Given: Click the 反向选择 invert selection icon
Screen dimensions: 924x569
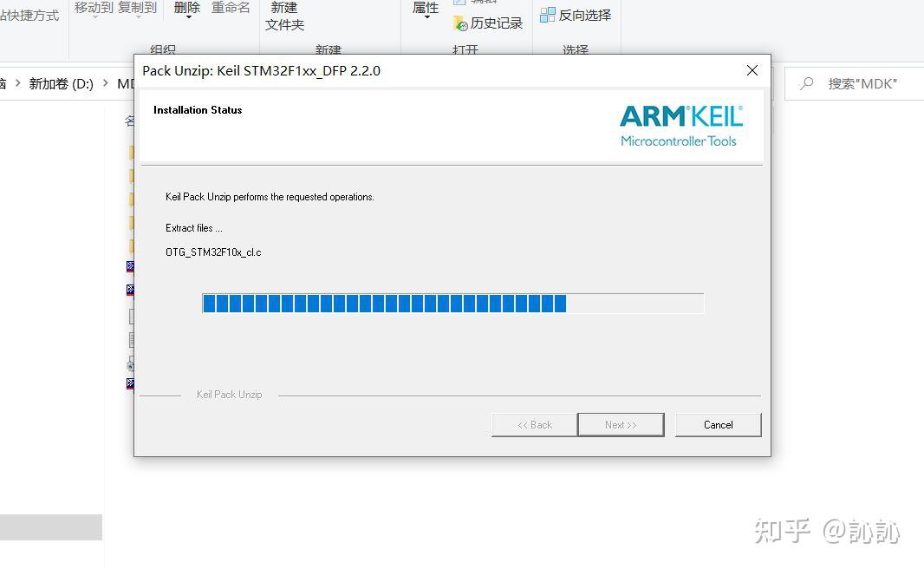Looking at the screenshot, I should click(x=548, y=15).
